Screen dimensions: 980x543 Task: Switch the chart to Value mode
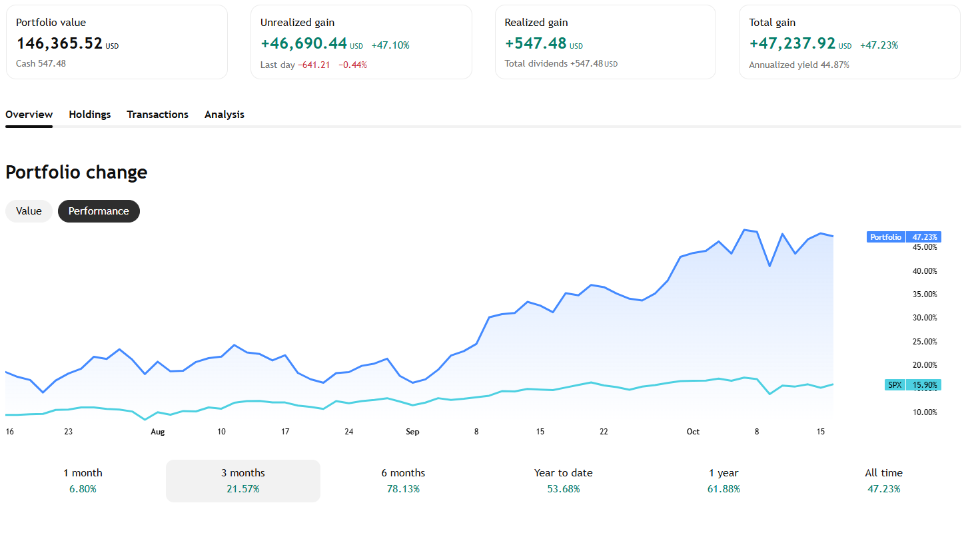[29, 211]
